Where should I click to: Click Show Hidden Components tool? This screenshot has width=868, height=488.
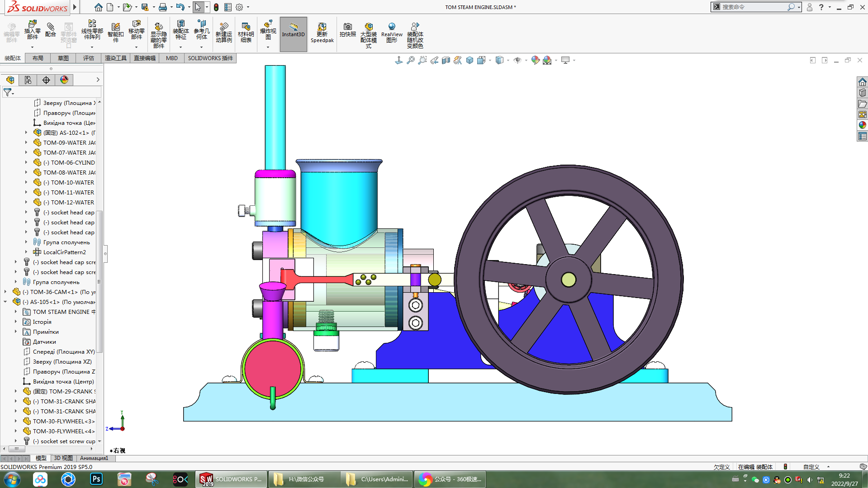coord(158,34)
